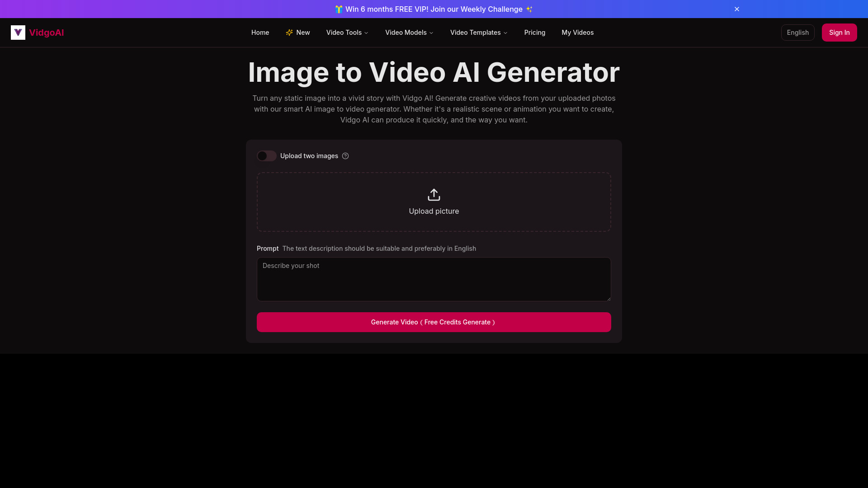Click the Sign In button

tap(839, 32)
